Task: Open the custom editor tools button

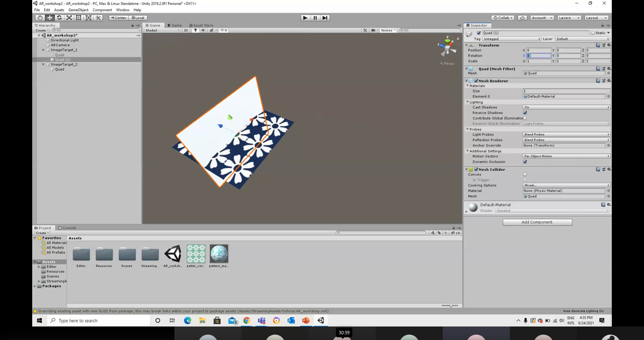Action: coord(98,18)
